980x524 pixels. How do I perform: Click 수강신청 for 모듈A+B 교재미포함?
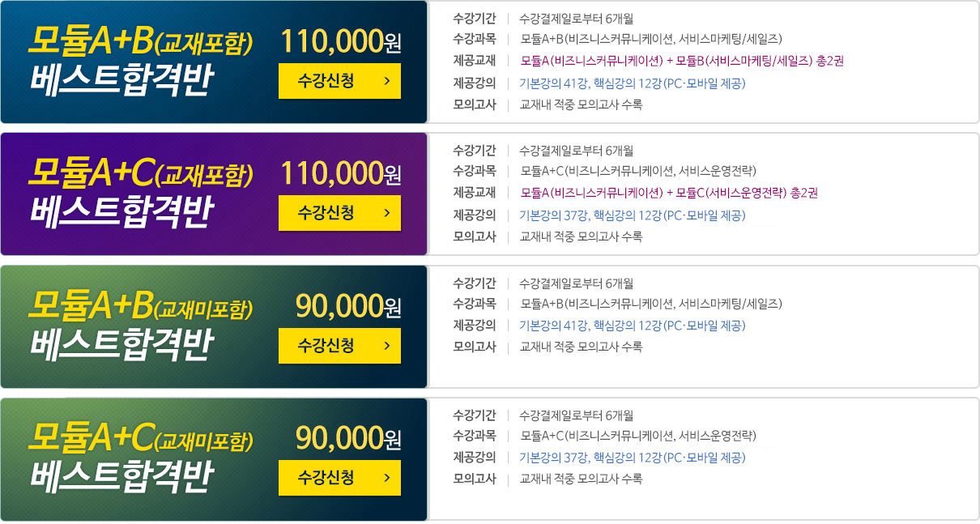pos(339,346)
